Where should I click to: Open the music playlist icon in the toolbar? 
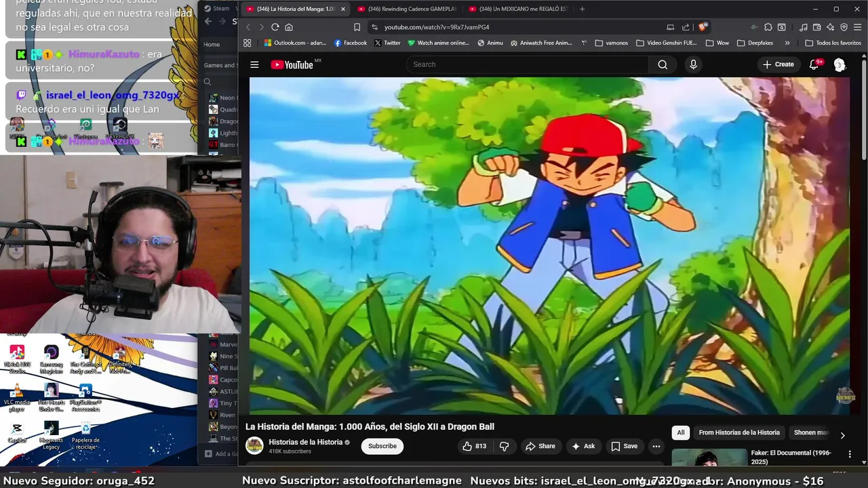(x=804, y=27)
